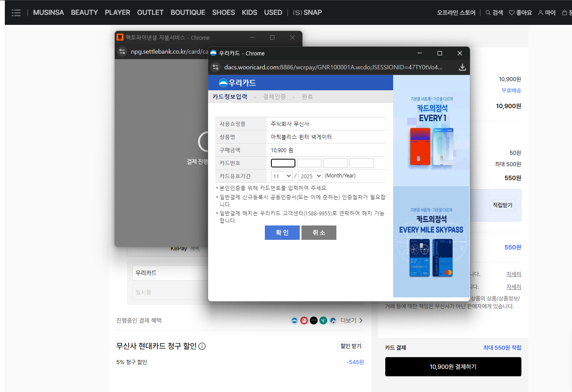Click the 아틱블리스 윈터 넥게이터 product name

(x=301, y=137)
